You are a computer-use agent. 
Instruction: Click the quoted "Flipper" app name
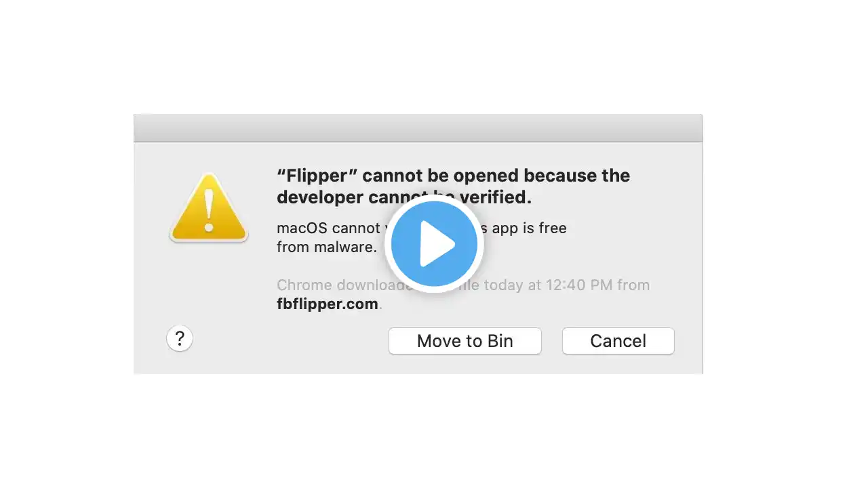[x=317, y=176]
